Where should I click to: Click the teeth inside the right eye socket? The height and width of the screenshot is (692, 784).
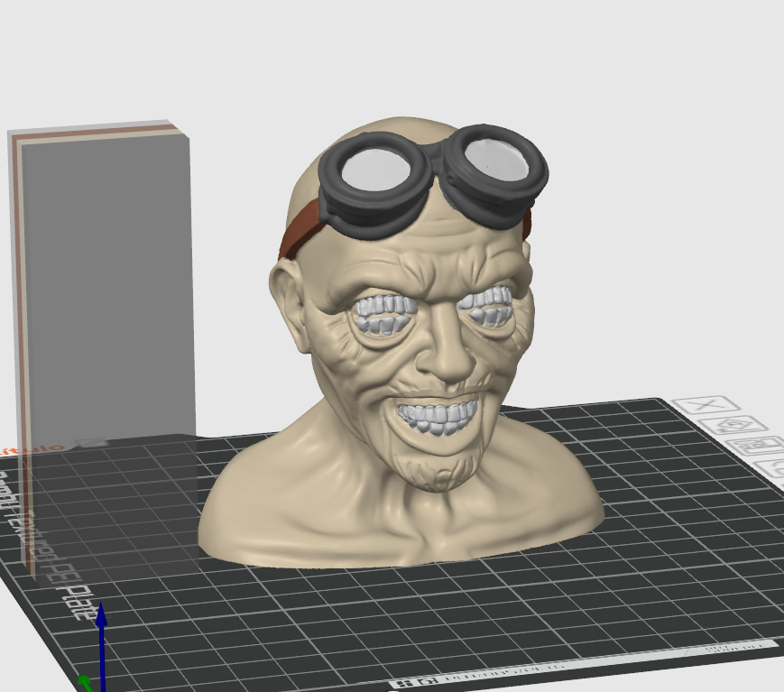[x=488, y=307]
